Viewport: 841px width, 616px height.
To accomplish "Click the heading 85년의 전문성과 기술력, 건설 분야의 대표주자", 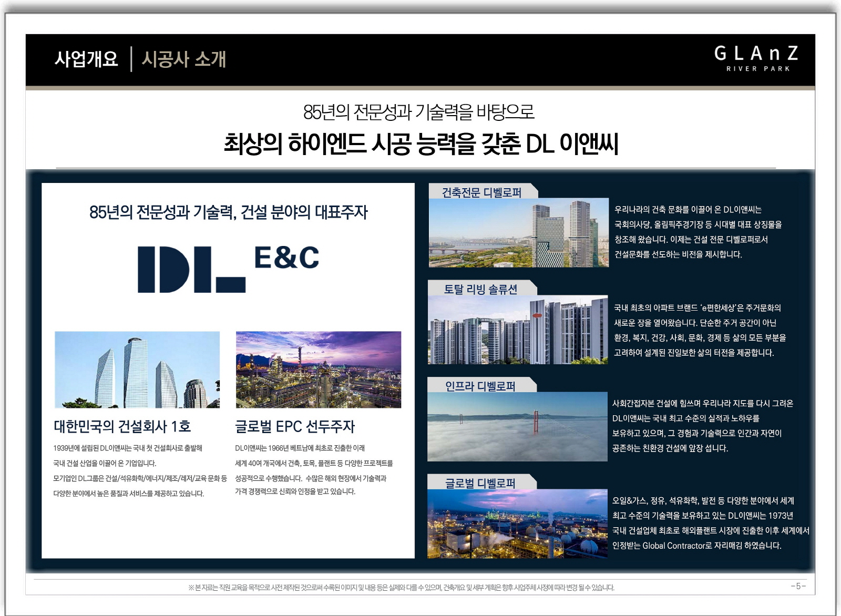I will pos(228,212).
